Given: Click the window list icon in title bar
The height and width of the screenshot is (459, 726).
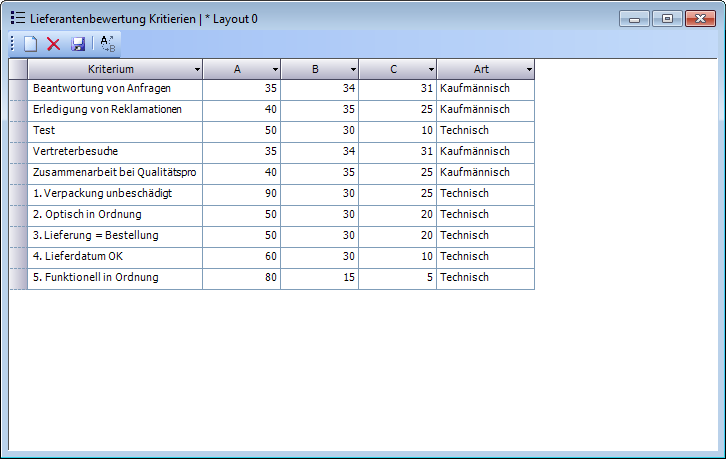Looking at the screenshot, I should 17,18.
